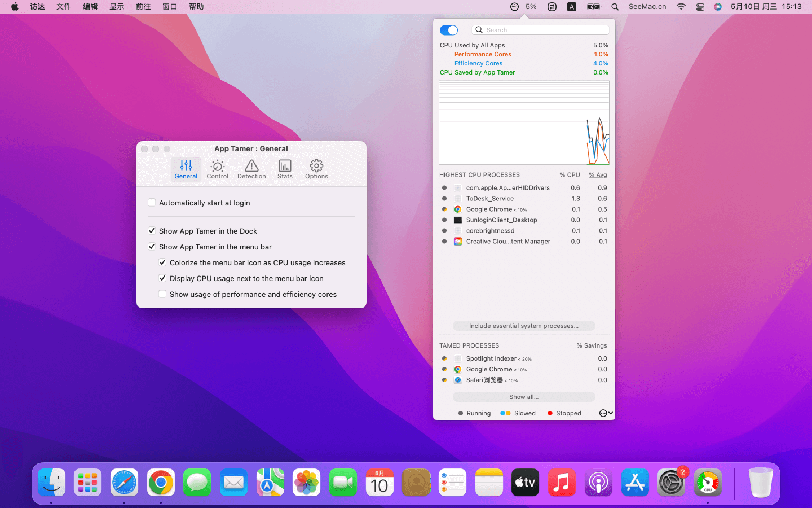Enable Automatically start at login
Image resolution: width=812 pixels, height=508 pixels.
pyautogui.click(x=152, y=203)
